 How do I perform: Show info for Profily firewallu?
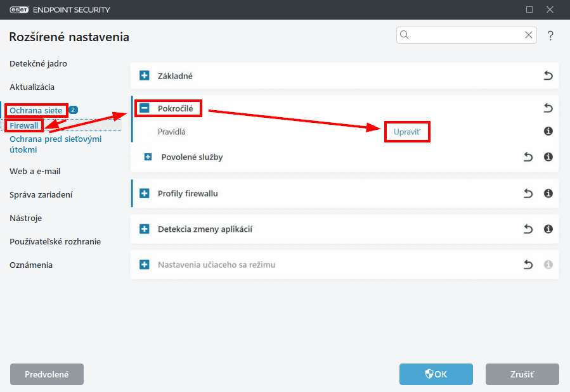tap(548, 193)
